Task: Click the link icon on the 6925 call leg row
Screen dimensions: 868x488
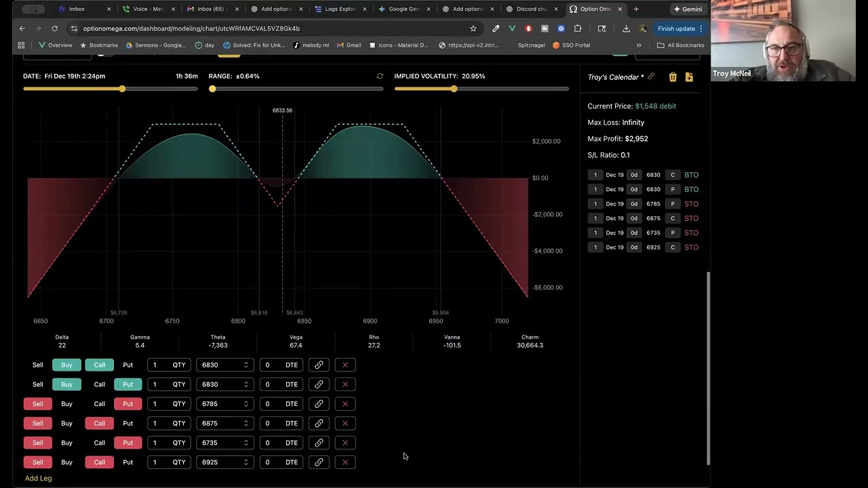Action: (319, 462)
